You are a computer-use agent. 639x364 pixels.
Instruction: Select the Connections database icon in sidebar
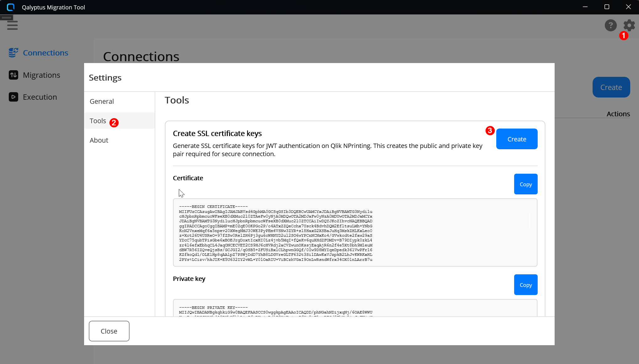13,52
